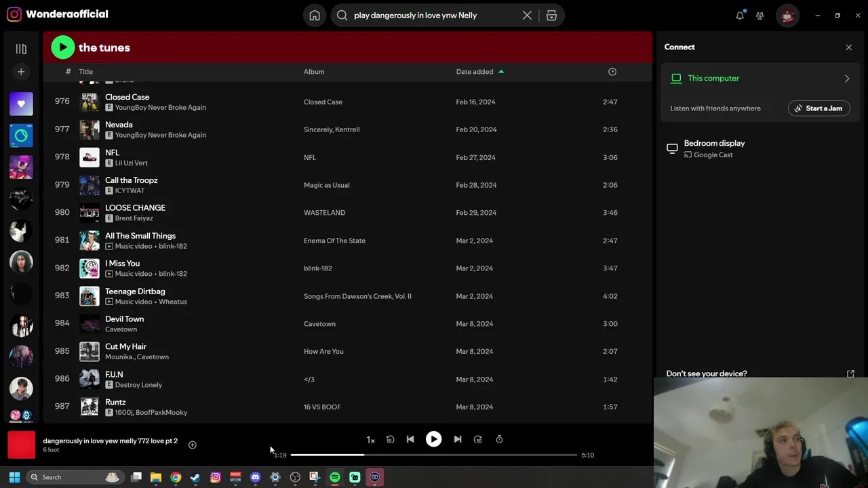868x488 pixels.
Task: Open the sleep timer icon
Action: [499, 440]
